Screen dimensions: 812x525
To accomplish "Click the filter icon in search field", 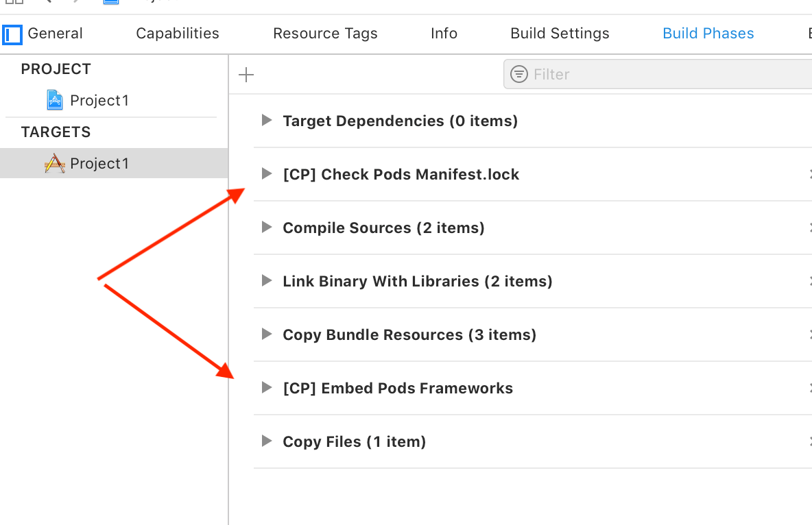I will pos(520,74).
